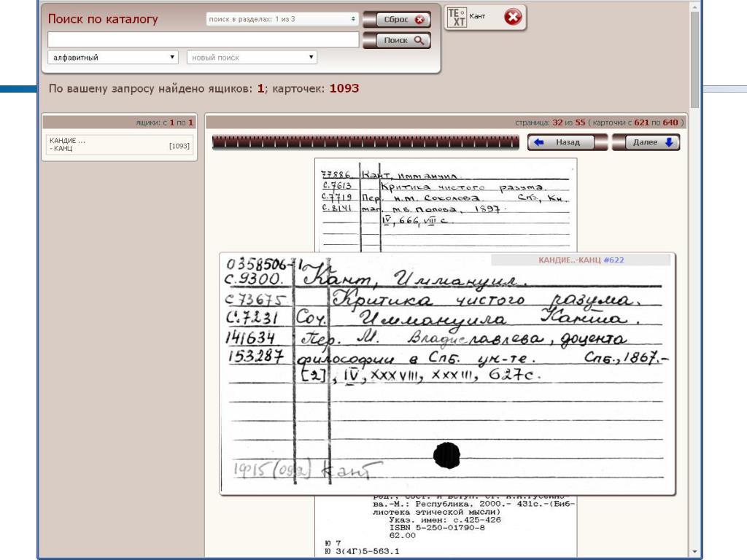The image size is (747, 560).
Task: Click the magnifier icon on Поиск button
Action: point(419,41)
